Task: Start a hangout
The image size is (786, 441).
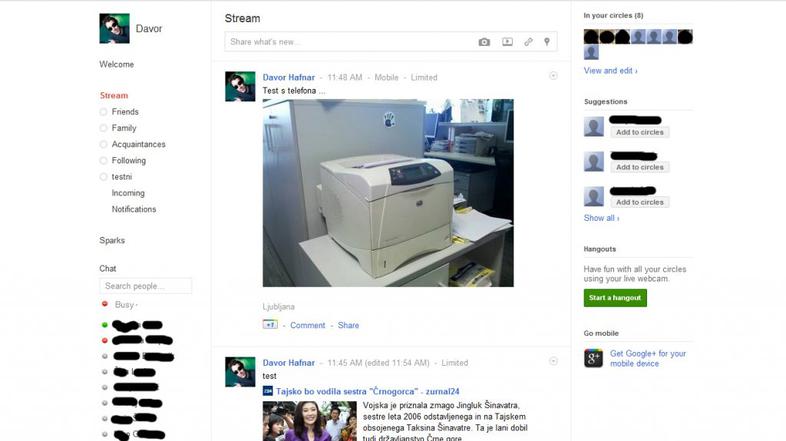Action: (615, 298)
